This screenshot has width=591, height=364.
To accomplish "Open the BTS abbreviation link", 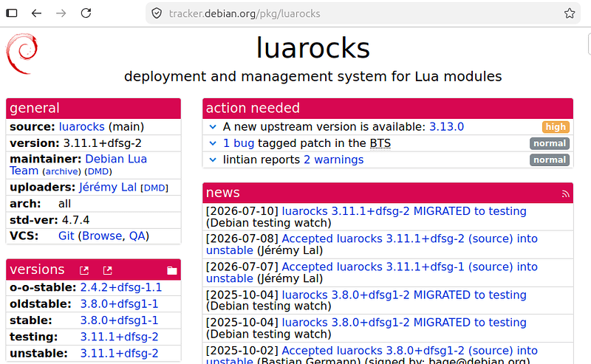I will coord(380,143).
